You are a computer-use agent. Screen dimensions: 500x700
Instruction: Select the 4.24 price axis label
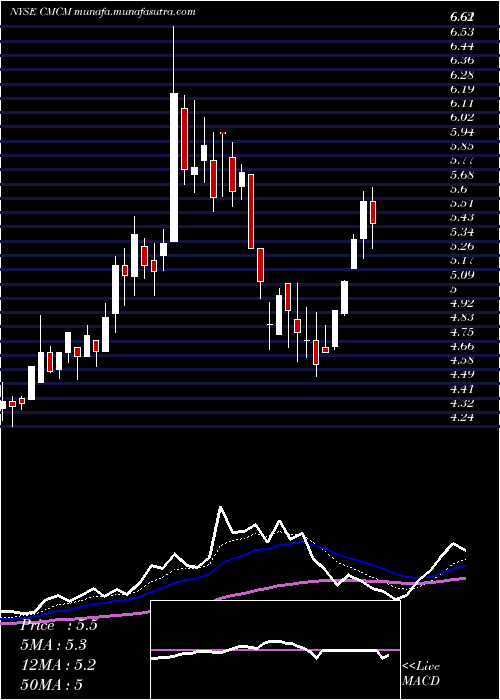tap(462, 417)
